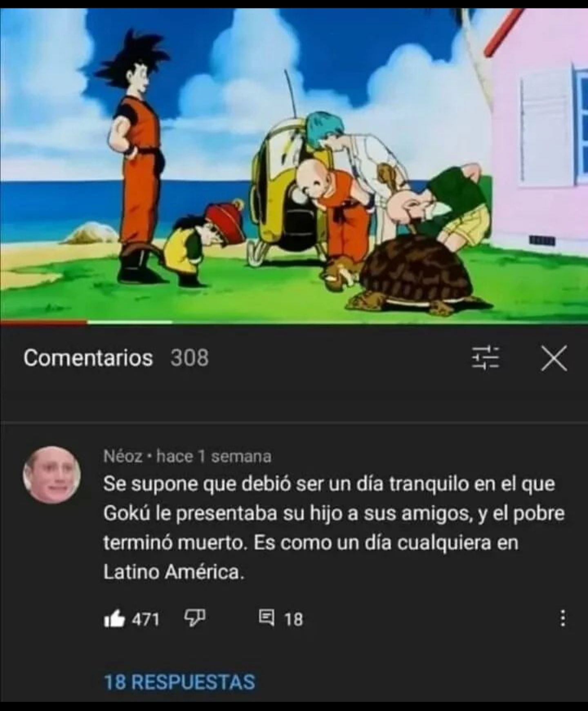This screenshot has height=711, width=588.
Task: Open Néoz's channel from the username
Action: [123, 456]
